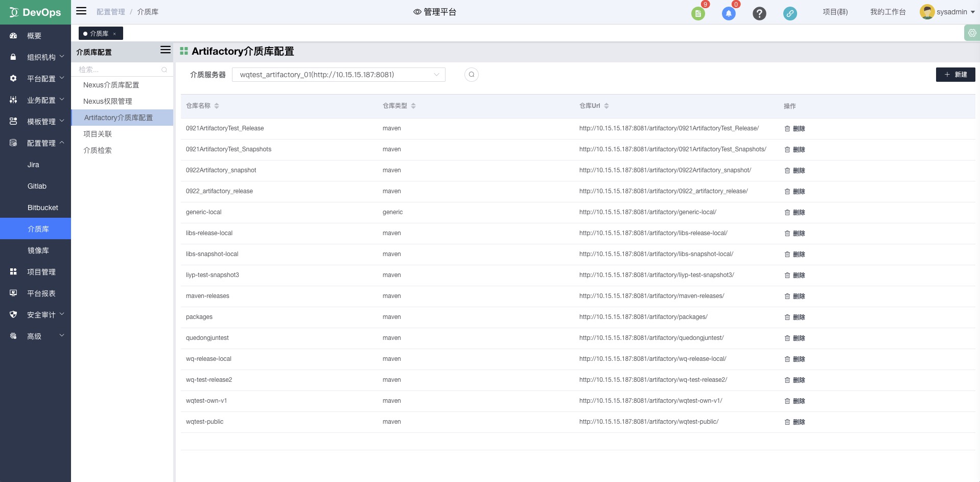The width and height of the screenshot is (980, 482).
Task: Delete the libs-release-local repository
Action: [x=795, y=234]
